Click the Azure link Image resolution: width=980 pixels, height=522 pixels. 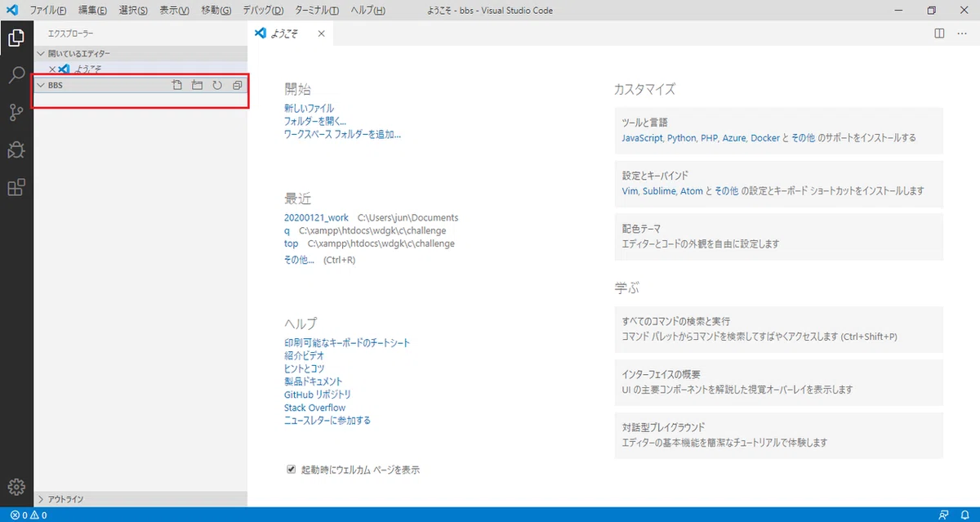(x=734, y=138)
